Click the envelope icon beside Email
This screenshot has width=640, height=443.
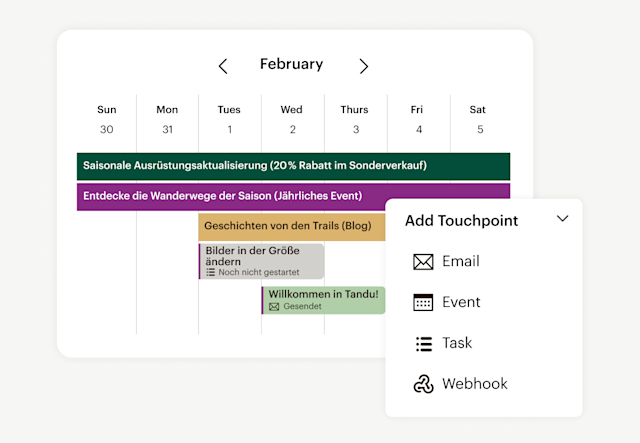(x=423, y=262)
